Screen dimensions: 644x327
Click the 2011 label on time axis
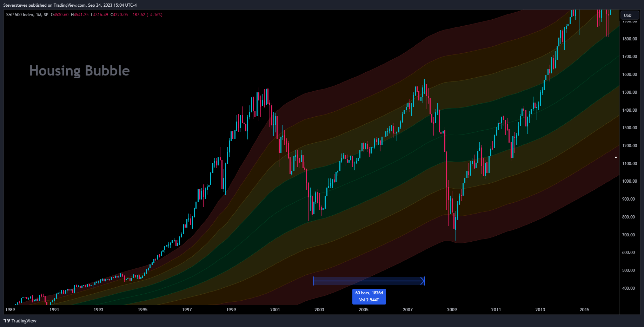coord(496,310)
